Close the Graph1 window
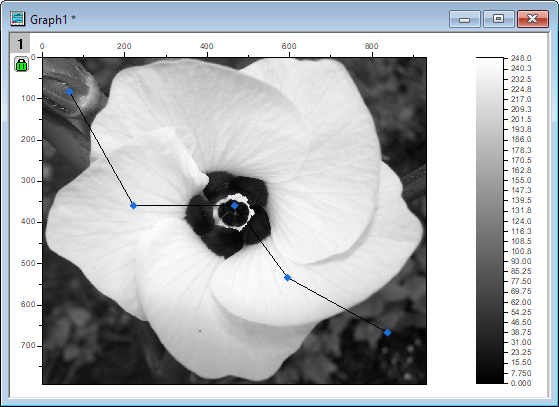The height and width of the screenshot is (407, 559). [x=533, y=19]
